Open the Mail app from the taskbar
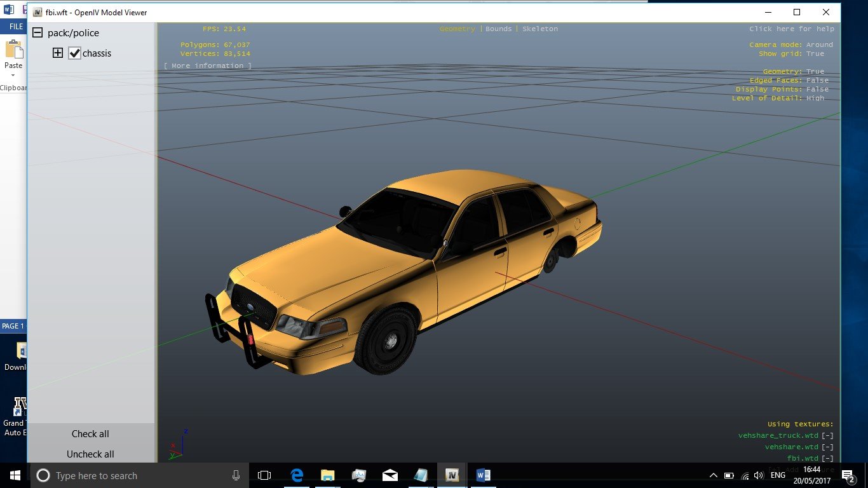Image resolution: width=868 pixels, height=488 pixels. pos(390,475)
